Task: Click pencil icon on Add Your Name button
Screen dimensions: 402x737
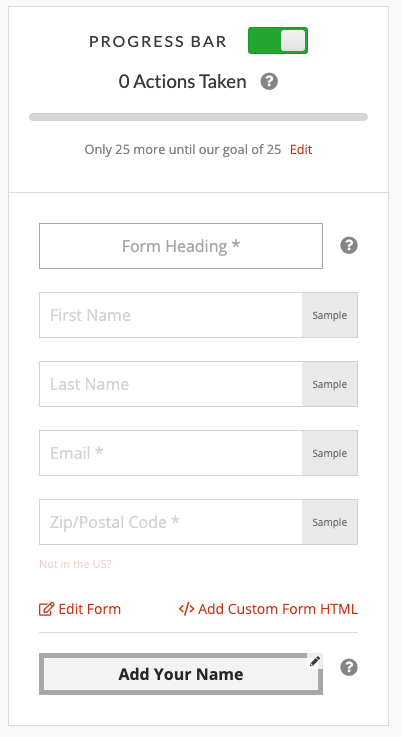Action: point(315,661)
